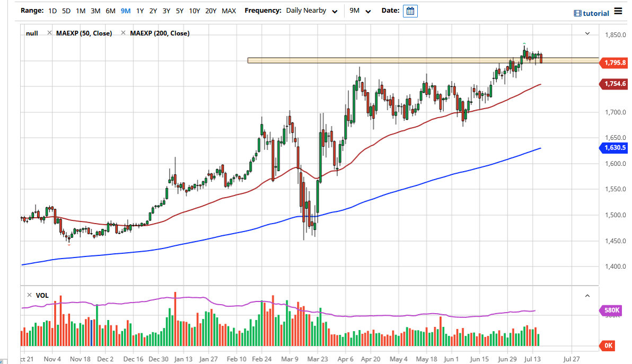Choose the 20Y range option
Viewport: 632px width, 364px height.
coord(210,11)
